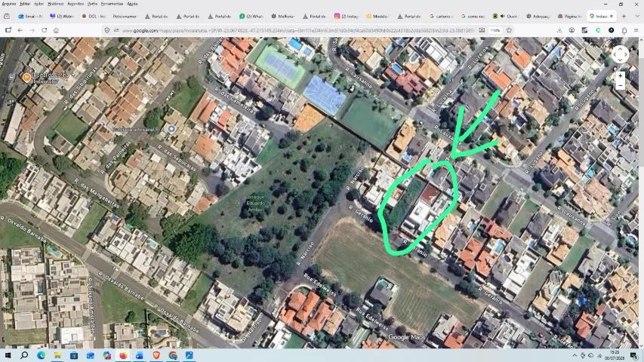Click the Google Maps URL address field
This screenshot has height=362, width=644.
tap(298, 30)
